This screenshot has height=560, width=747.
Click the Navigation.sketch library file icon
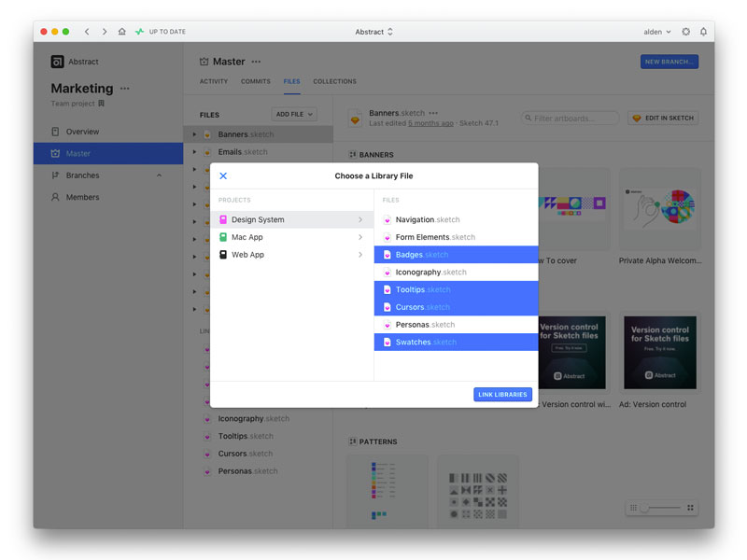point(388,219)
